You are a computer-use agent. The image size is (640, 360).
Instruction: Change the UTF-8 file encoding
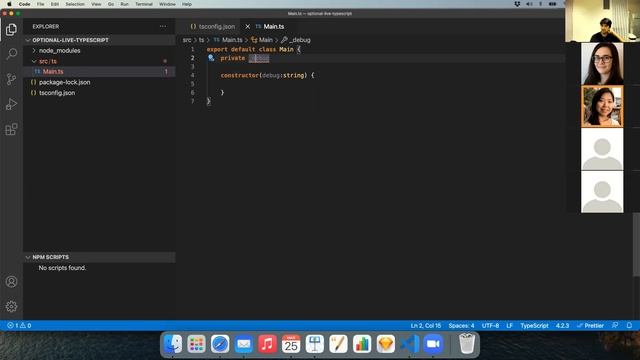click(x=490, y=326)
